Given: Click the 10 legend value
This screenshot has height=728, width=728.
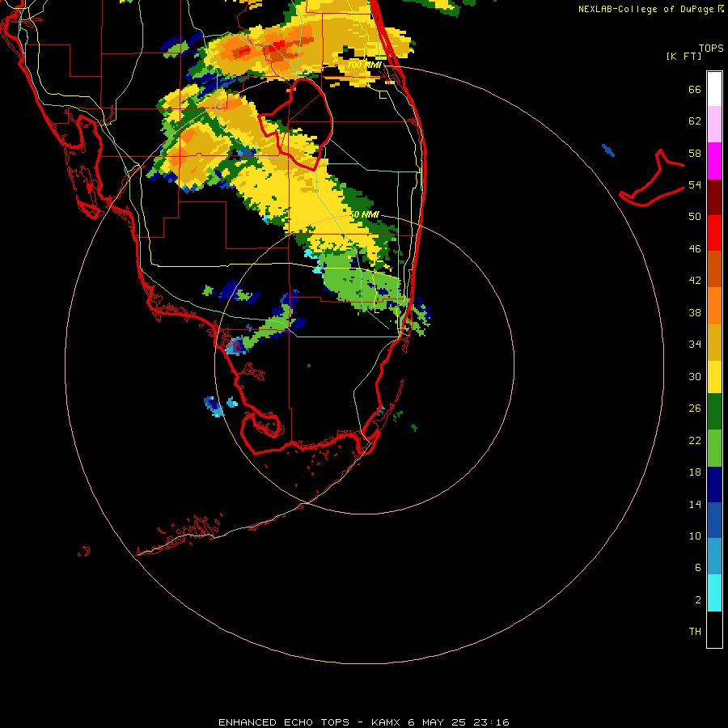Looking at the screenshot, I should click(x=695, y=535).
